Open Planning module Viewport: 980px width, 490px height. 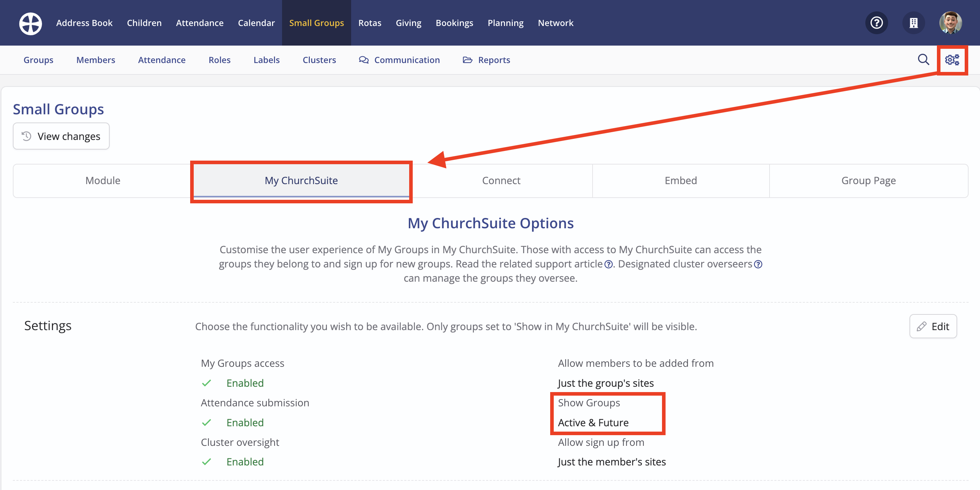click(506, 23)
